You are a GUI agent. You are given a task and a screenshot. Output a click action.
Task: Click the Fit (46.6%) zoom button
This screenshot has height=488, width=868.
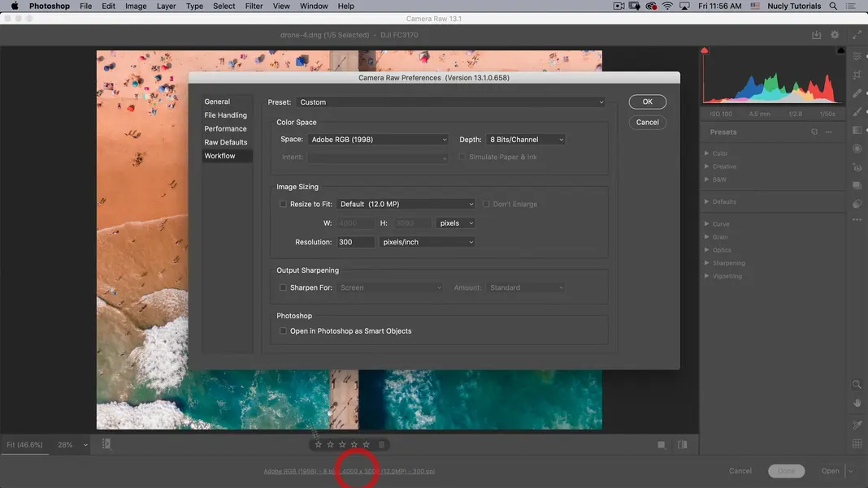point(24,445)
